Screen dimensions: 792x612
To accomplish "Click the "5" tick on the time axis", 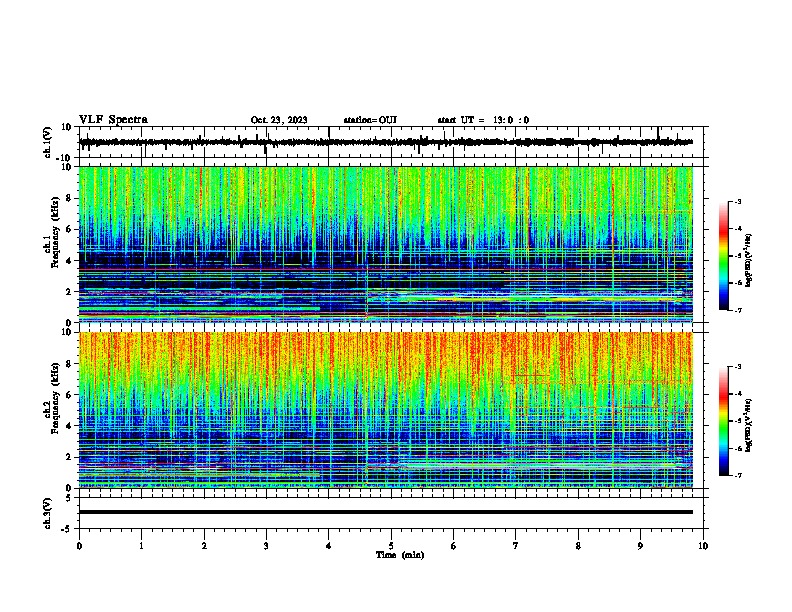I will (391, 546).
